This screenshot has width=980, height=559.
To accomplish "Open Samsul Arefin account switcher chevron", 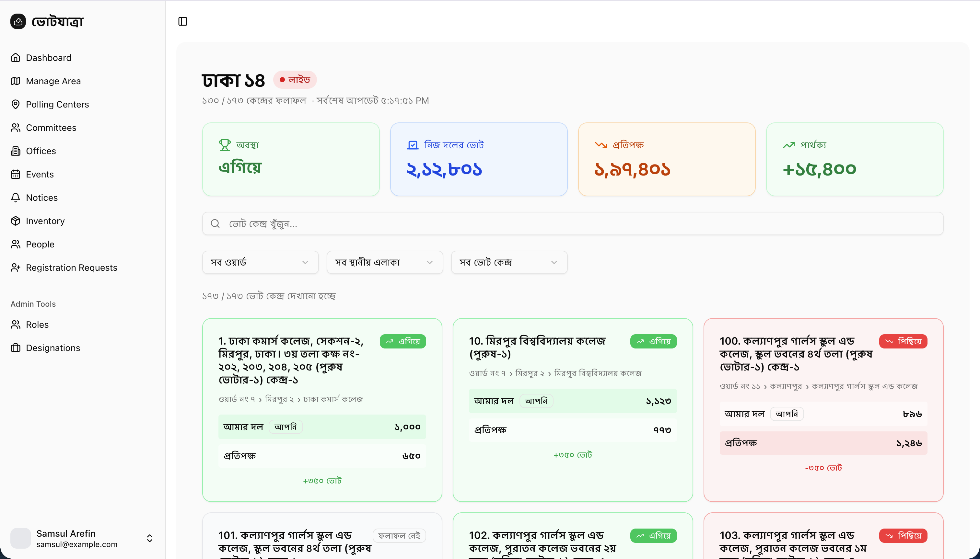I will click(x=150, y=538).
